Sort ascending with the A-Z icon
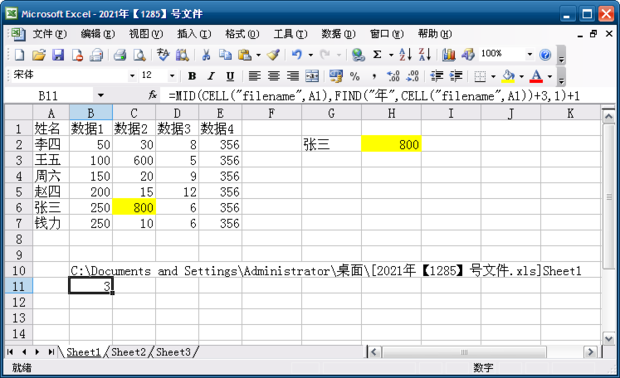 coord(405,55)
